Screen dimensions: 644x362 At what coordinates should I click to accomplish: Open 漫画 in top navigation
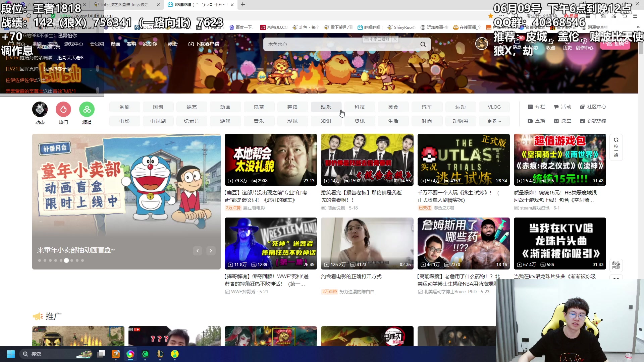(x=115, y=44)
